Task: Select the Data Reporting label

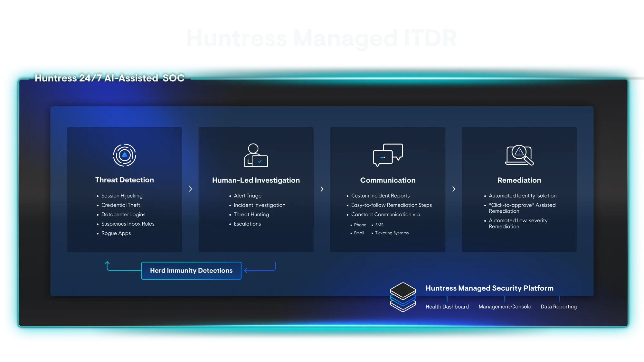Action: coord(558,307)
